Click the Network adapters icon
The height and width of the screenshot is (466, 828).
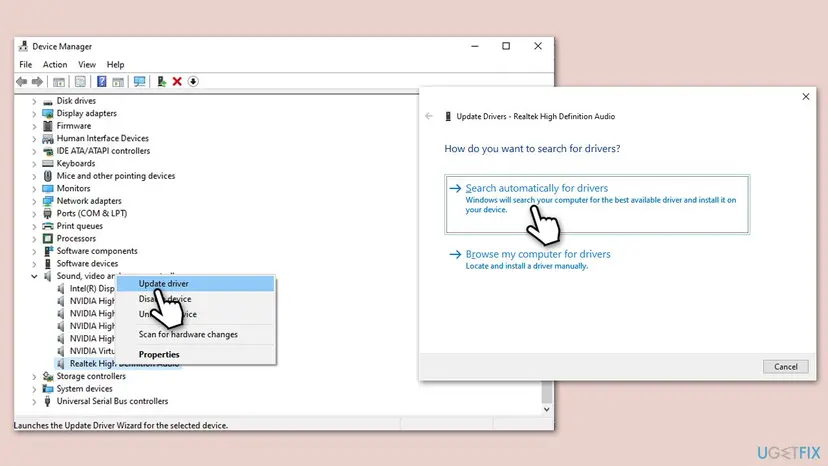tap(48, 201)
